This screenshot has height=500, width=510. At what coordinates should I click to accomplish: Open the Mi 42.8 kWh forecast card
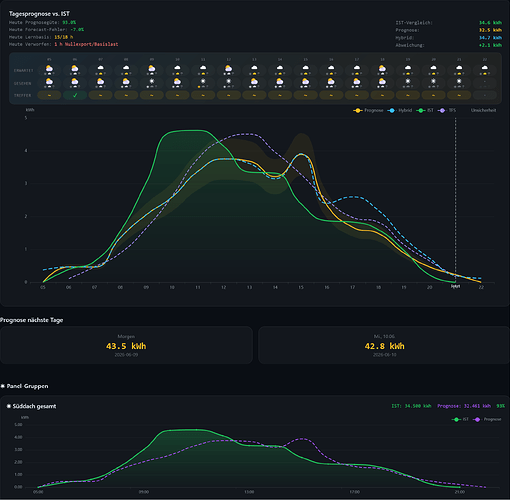pyautogui.click(x=384, y=345)
